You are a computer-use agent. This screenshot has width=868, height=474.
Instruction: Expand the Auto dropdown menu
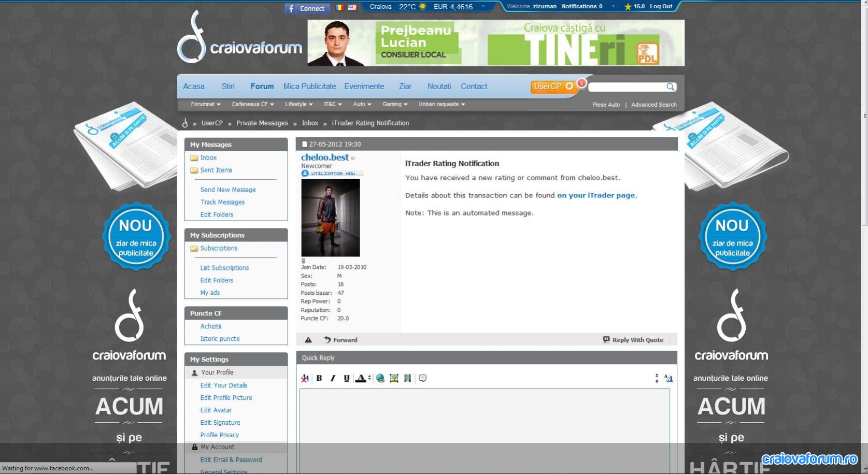(x=362, y=104)
